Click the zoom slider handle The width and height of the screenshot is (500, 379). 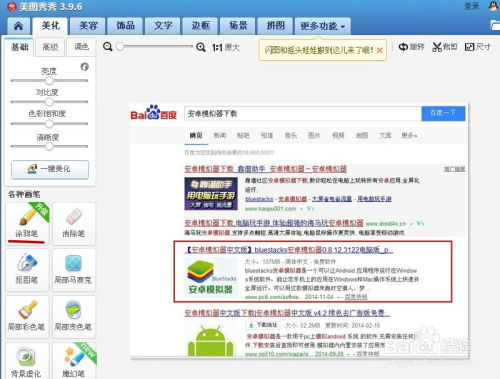tap(120, 47)
